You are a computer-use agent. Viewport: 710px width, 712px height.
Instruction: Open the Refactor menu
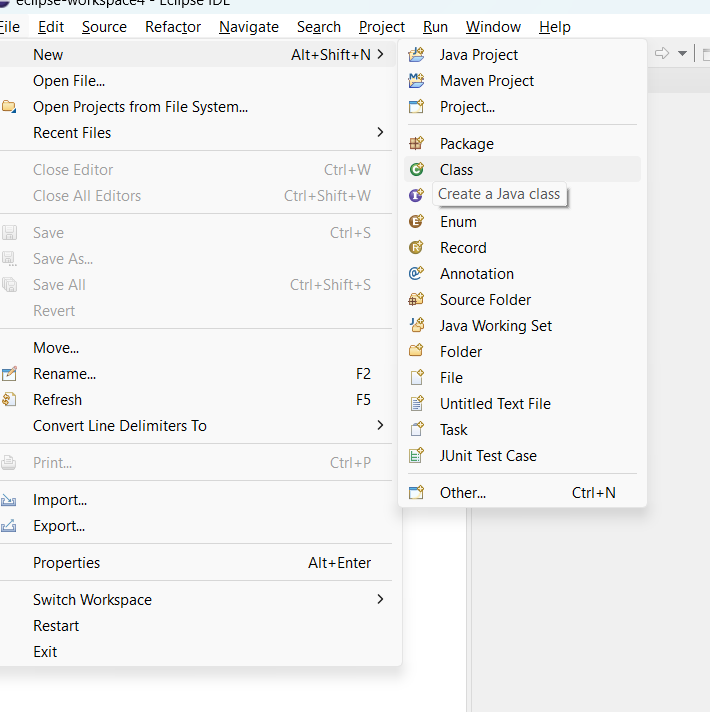173,27
